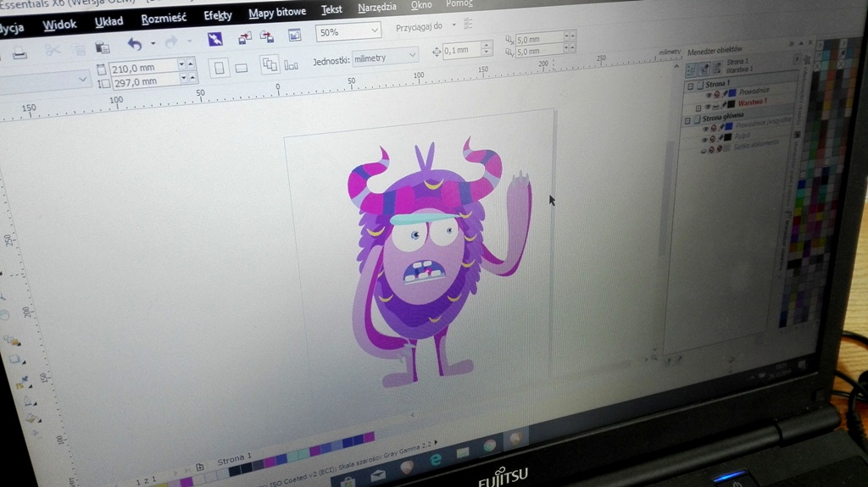The width and height of the screenshot is (868, 487).
Task: Click the Cut scissors icon
Action: (x=53, y=51)
